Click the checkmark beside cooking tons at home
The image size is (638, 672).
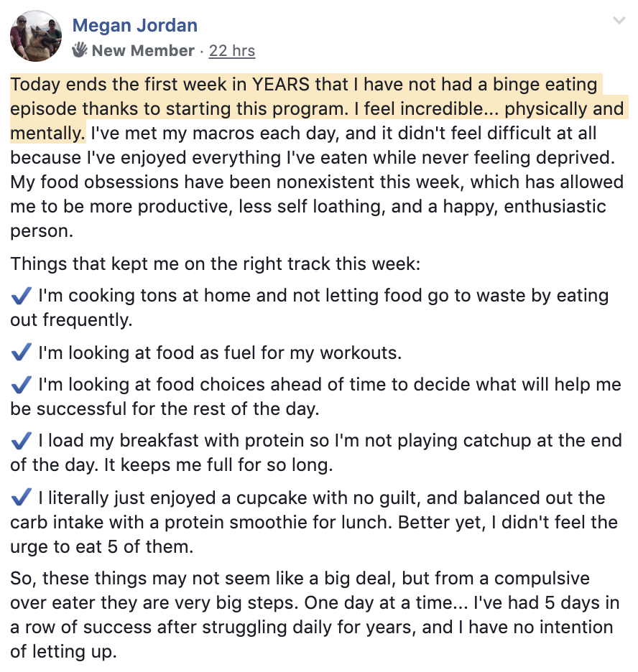[x=21, y=295]
